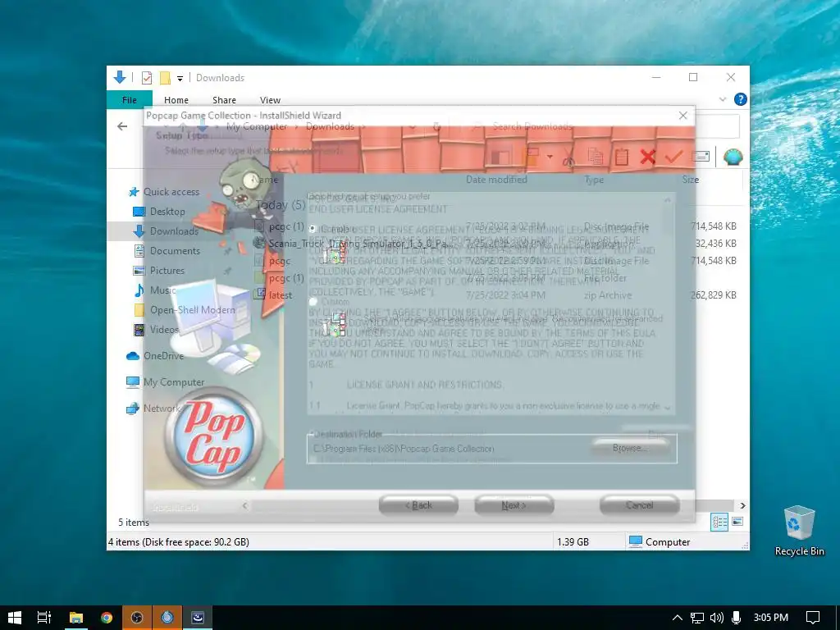This screenshot has width=840, height=630.
Task: Switch to Large icons view toggle
Action: tap(737, 522)
